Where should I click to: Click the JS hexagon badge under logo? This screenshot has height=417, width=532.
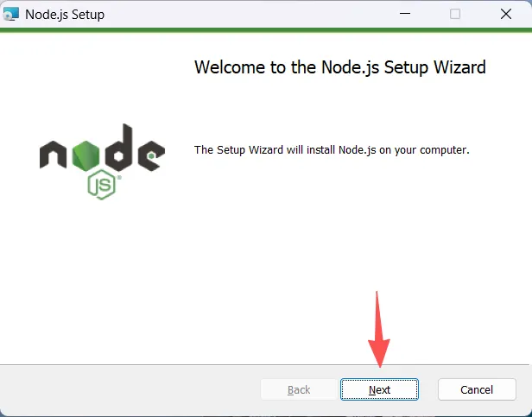pos(101,185)
